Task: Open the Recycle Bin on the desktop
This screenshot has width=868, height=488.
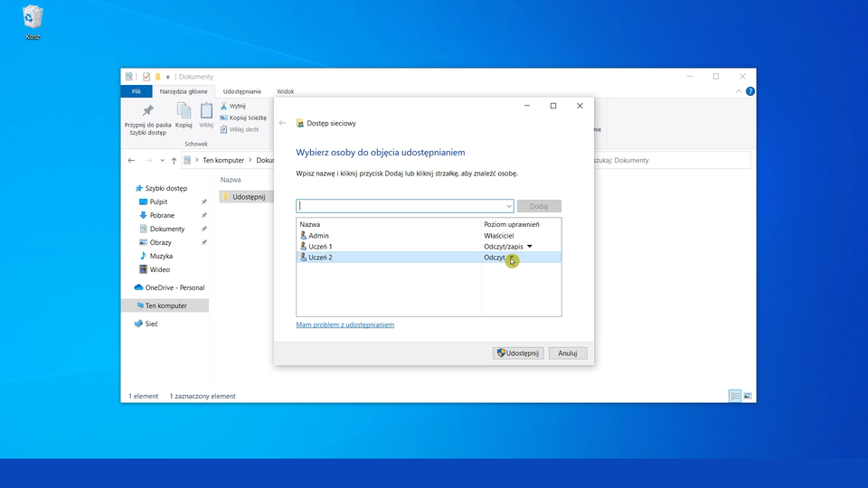Action: point(33,18)
